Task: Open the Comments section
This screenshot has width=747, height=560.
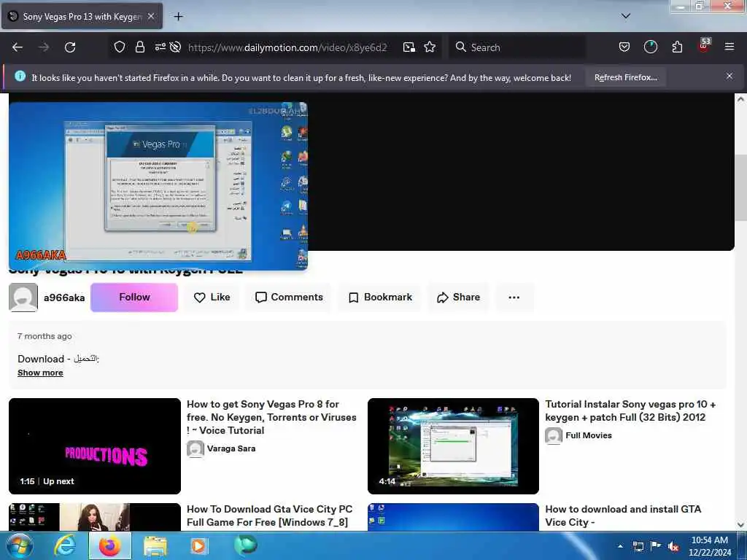Action: click(x=289, y=297)
